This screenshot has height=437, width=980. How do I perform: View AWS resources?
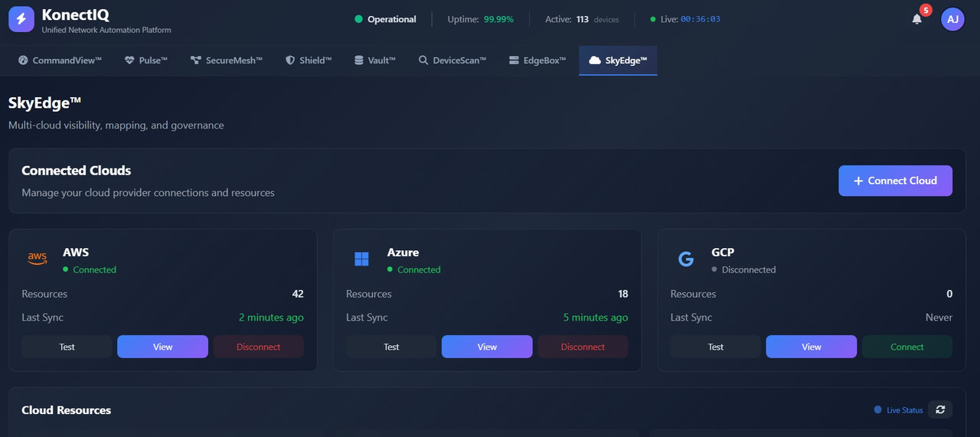(162, 347)
